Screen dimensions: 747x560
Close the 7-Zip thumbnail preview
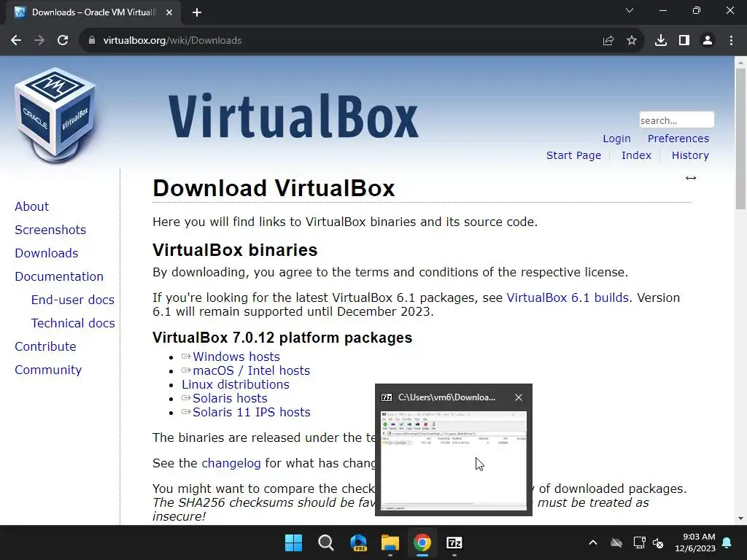519,397
